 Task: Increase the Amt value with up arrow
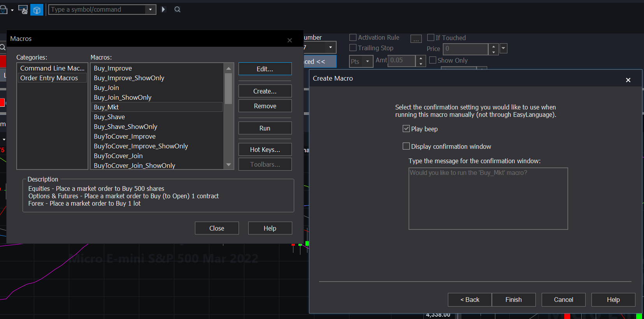421,58
